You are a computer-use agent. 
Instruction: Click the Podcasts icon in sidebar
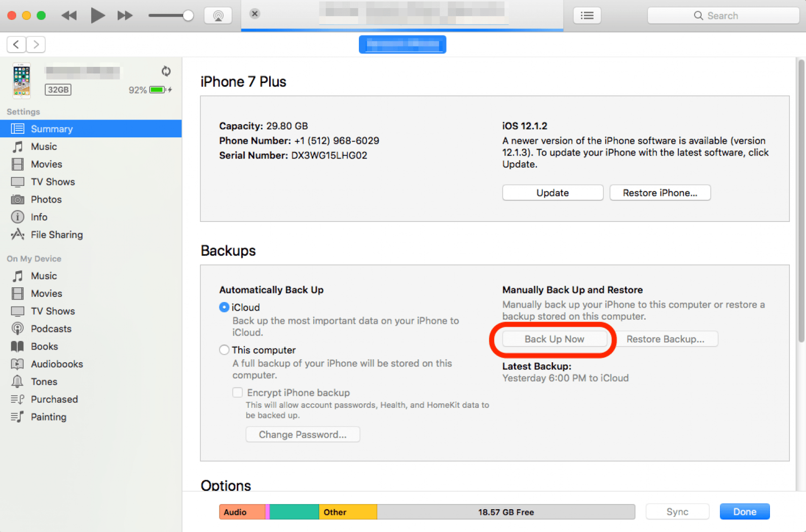pyautogui.click(x=18, y=329)
